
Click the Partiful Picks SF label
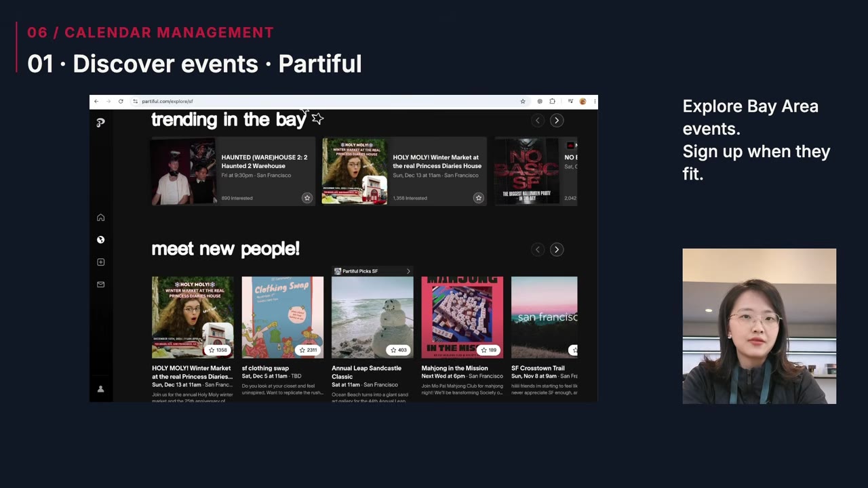[360, 271]
